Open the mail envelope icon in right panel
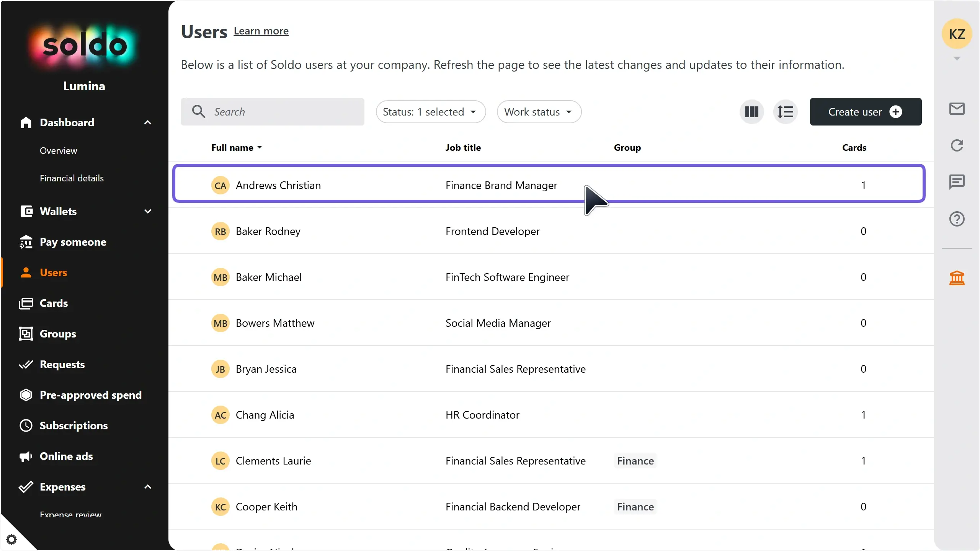The height and width of the screenshot is (551, 980). click(x=957, y=109)
